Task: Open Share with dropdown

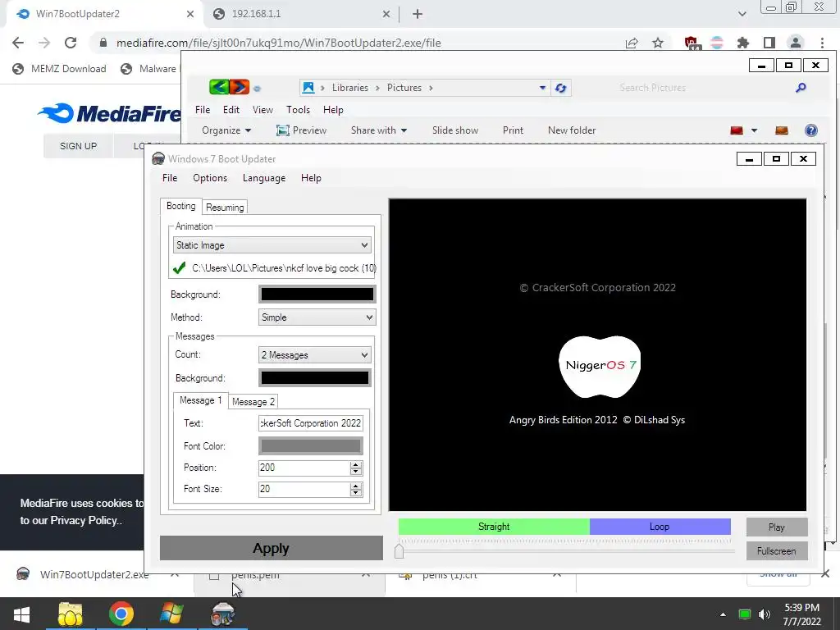Action: 379,130
